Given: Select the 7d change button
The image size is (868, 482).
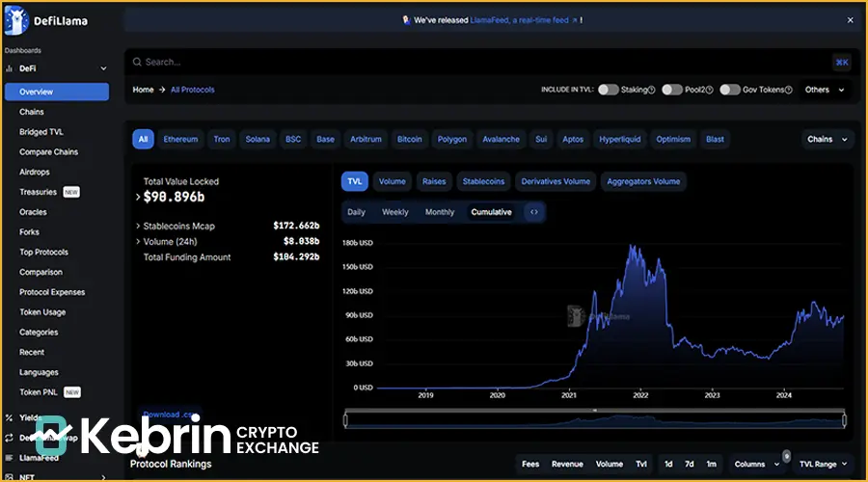Looking at the screenshot, I should click(690, 465).
